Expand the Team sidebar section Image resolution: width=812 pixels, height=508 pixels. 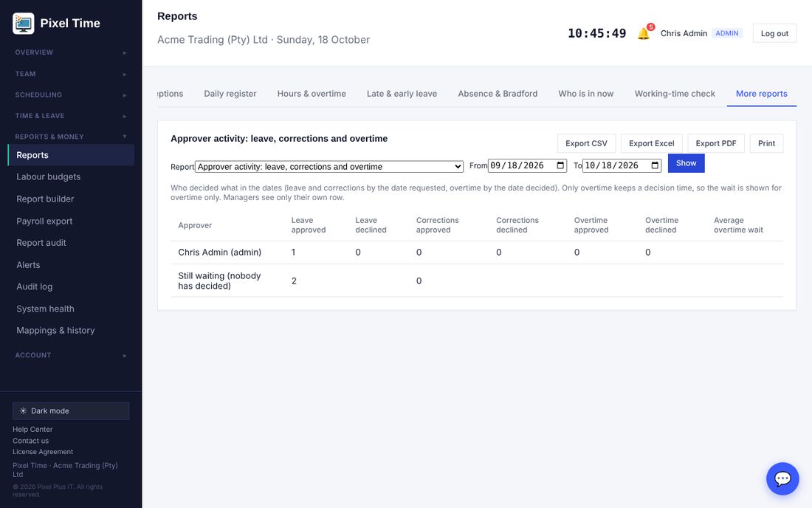click(x=71, y=74)
